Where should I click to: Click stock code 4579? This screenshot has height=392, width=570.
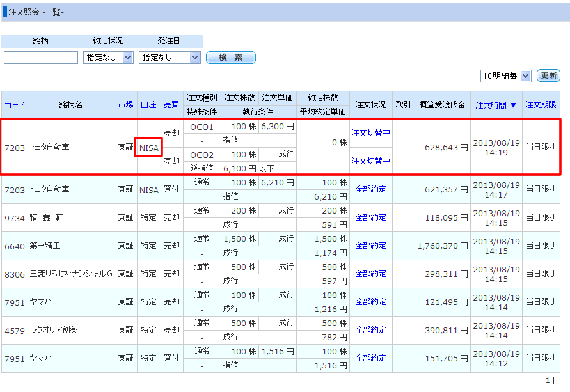[15, 331]
